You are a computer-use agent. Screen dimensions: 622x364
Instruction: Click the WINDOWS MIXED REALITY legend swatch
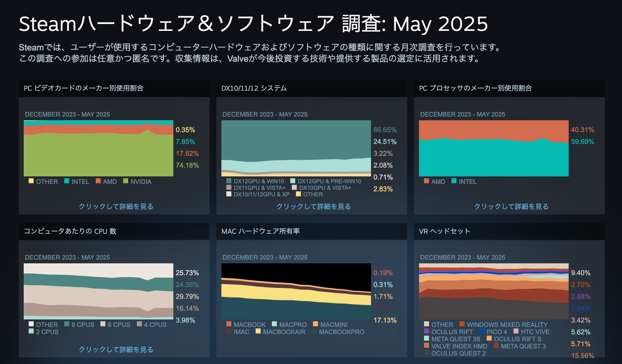(x=462, y=324)
